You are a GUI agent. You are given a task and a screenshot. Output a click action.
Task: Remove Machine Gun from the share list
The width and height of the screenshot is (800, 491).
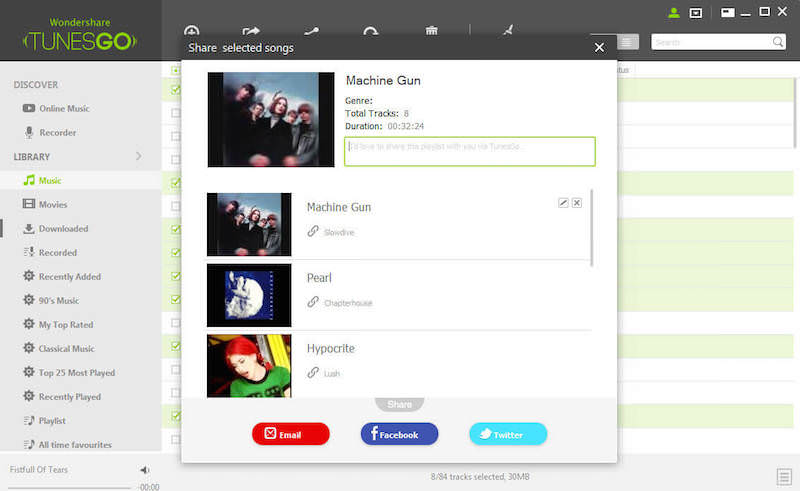(577, 203)
